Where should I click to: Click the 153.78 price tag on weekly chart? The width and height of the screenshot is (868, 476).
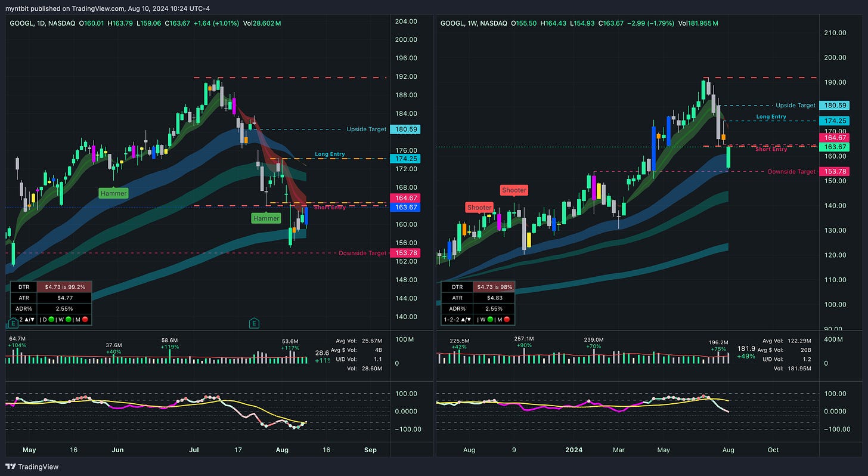[834, 171]
